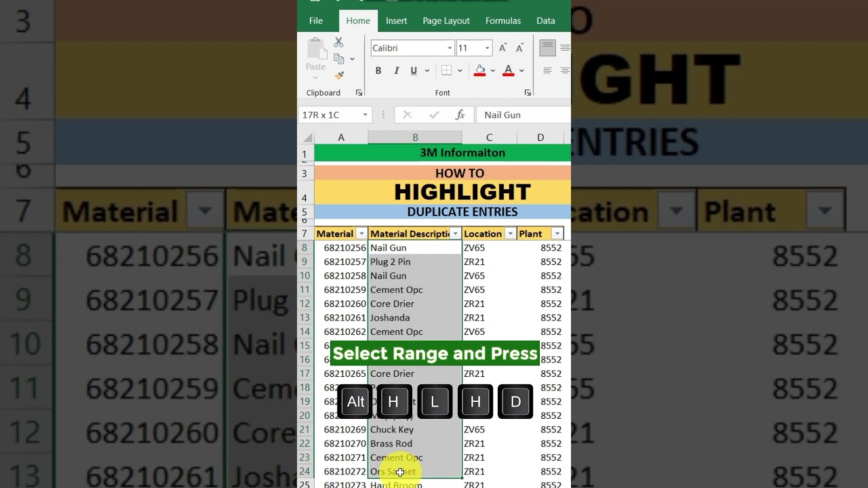Select the Format Painter brush
The height and width of the screenshot is (488, 868).
point(339,75)
